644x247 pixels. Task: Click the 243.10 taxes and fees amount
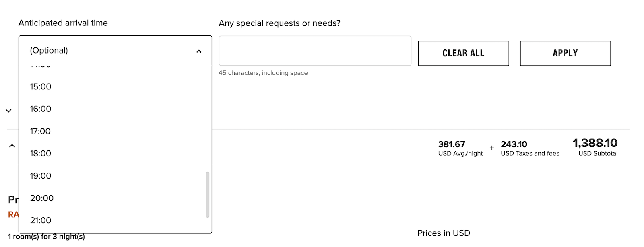[x=514, y=144]
